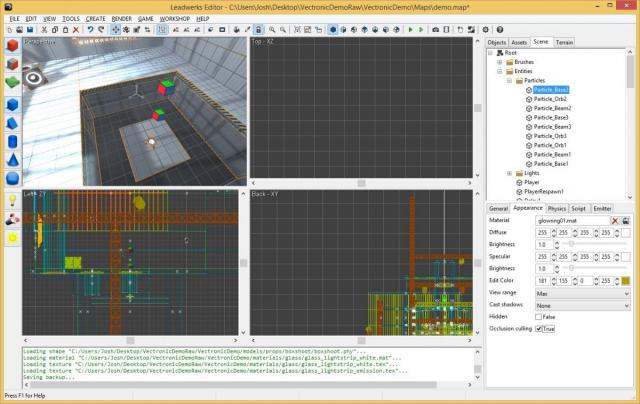Click the red Delete X toolbar icon

(78, 30)
